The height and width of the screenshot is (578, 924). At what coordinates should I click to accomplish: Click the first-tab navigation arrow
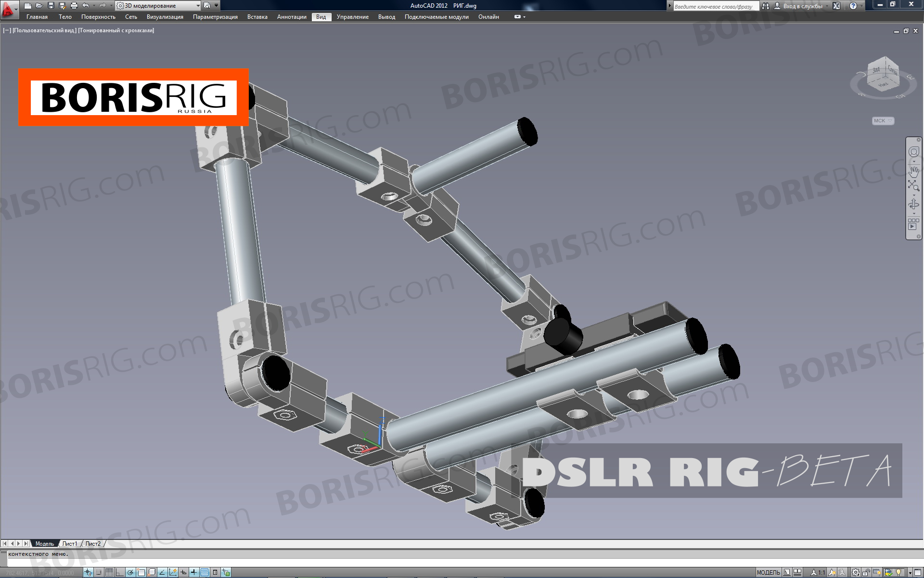tap(5, 544)
